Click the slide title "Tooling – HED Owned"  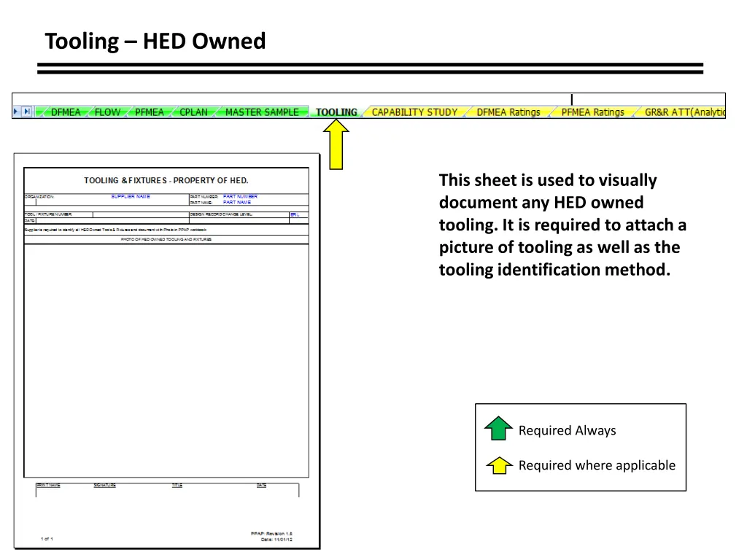point(155,41)
